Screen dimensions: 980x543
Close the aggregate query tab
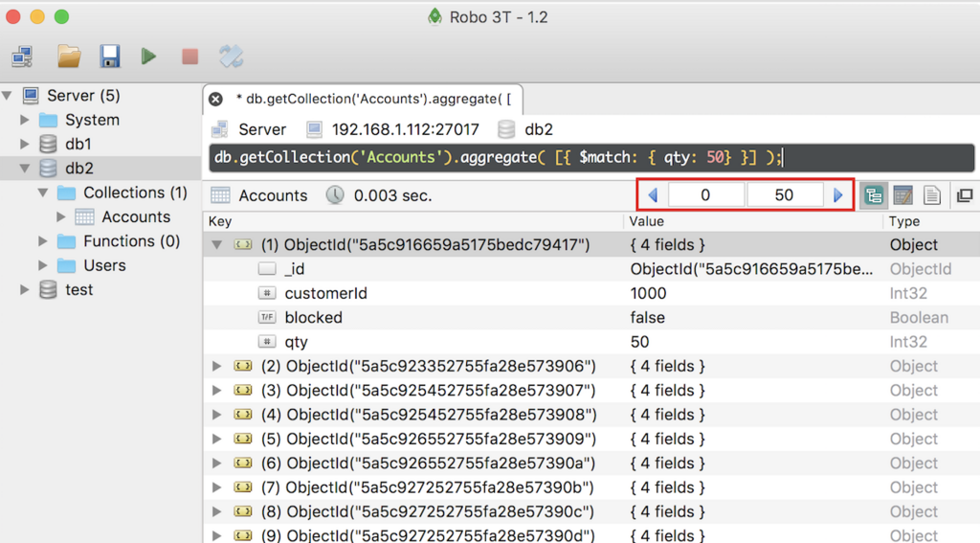pos(215,99)
